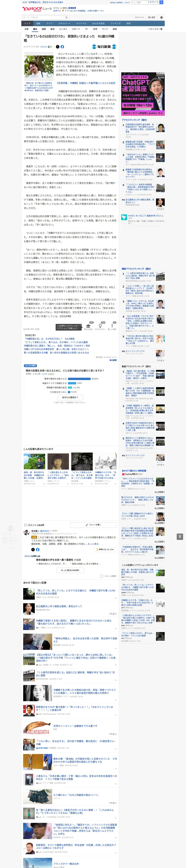Screen dimensions: 186x868
Task: Share article on X below the headline
Action: [57, 47]
